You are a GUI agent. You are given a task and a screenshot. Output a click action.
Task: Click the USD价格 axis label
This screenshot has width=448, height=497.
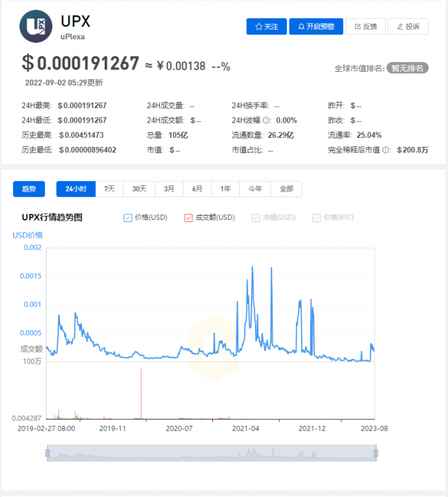[28, 235]
